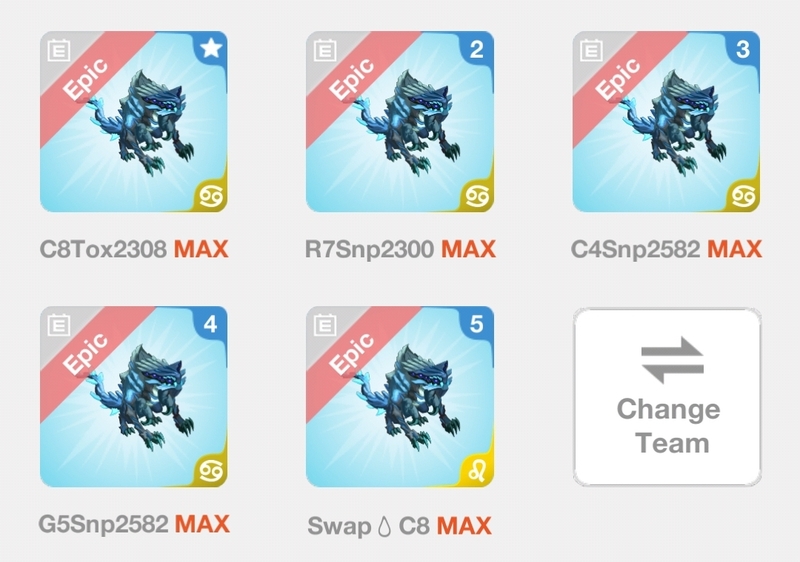This screenshot has height=562, width=800.
Task: Open notes icon on R7Snp2300 card
Action: point(325,50)
